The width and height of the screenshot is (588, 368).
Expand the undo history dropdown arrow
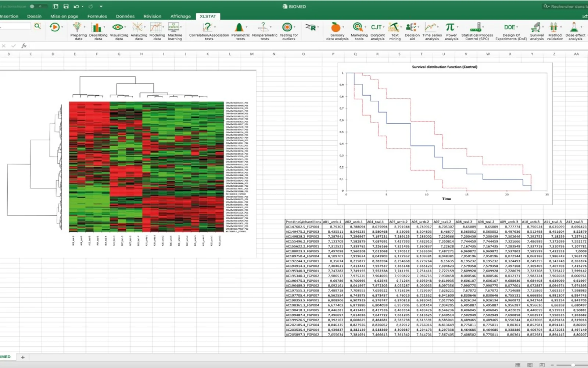pyautogui.click(x=82, y=6)
